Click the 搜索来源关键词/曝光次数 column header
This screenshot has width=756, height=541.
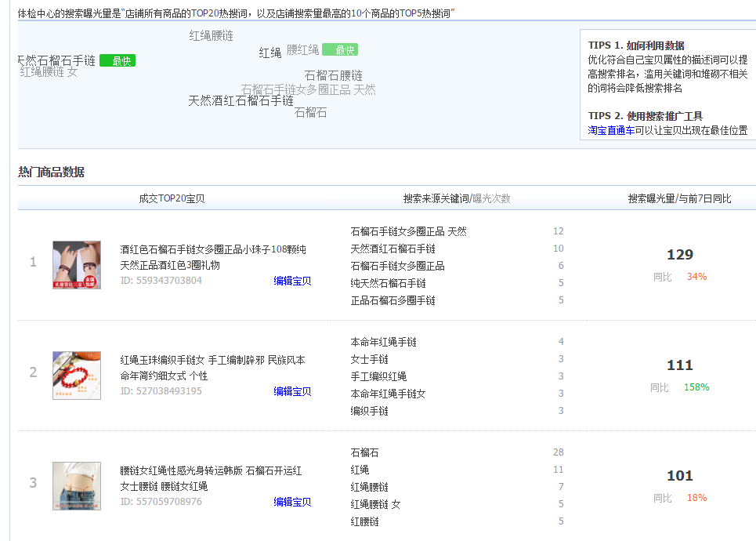click(457, 199)
